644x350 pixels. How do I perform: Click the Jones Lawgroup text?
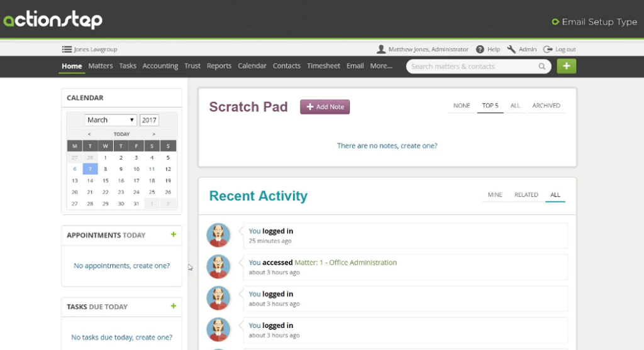[96, 49]
